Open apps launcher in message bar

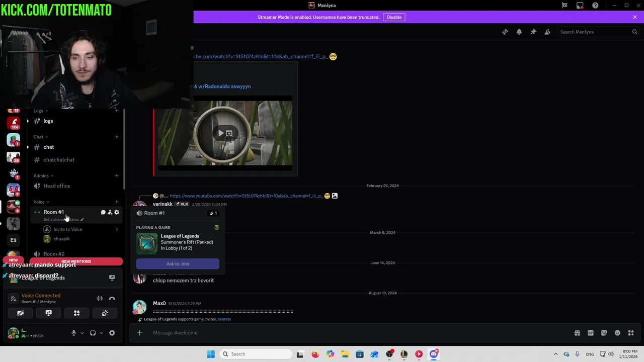[x=631, y=333]
